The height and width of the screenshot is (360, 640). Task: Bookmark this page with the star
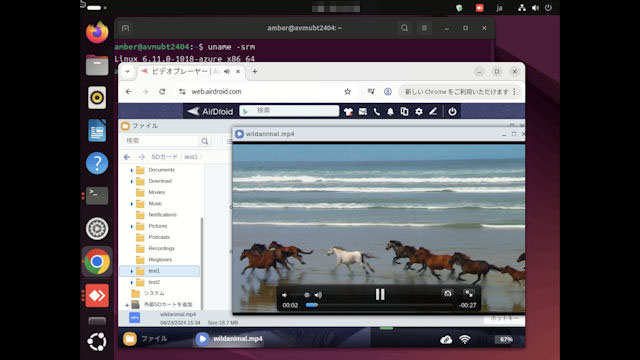tap(347, 91)
